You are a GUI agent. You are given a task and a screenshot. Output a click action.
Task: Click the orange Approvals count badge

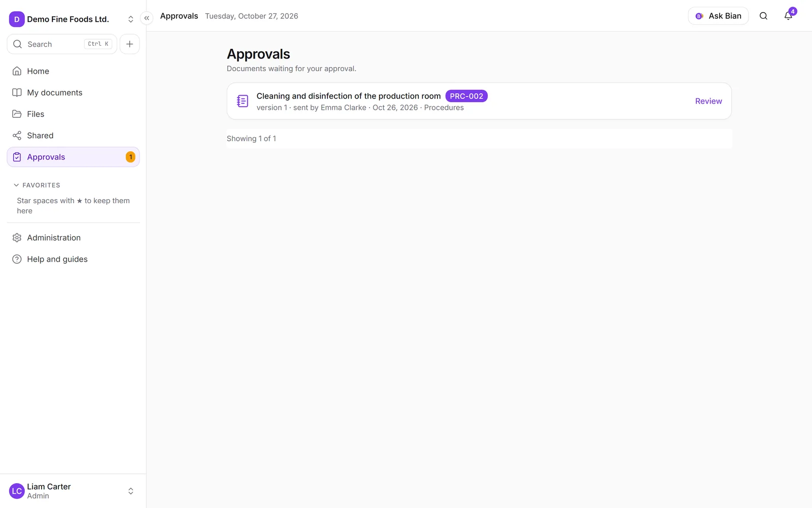point(130,157)
